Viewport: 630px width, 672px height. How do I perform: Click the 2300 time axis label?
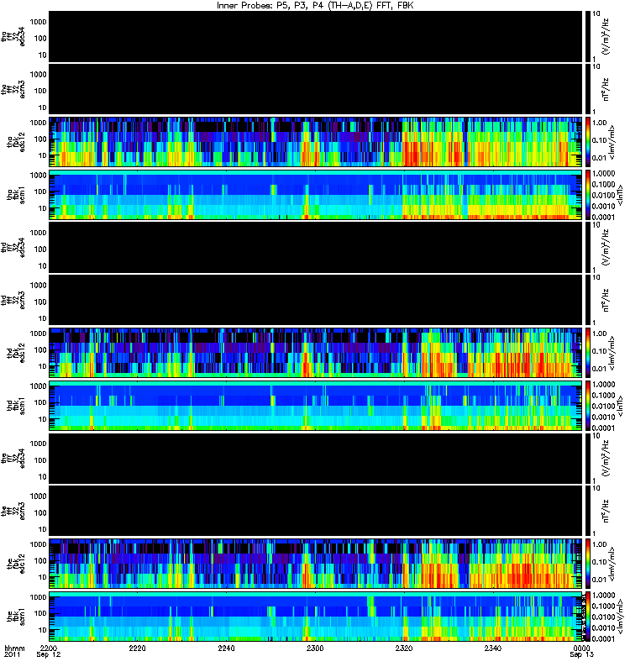click(x=315, y=648)
